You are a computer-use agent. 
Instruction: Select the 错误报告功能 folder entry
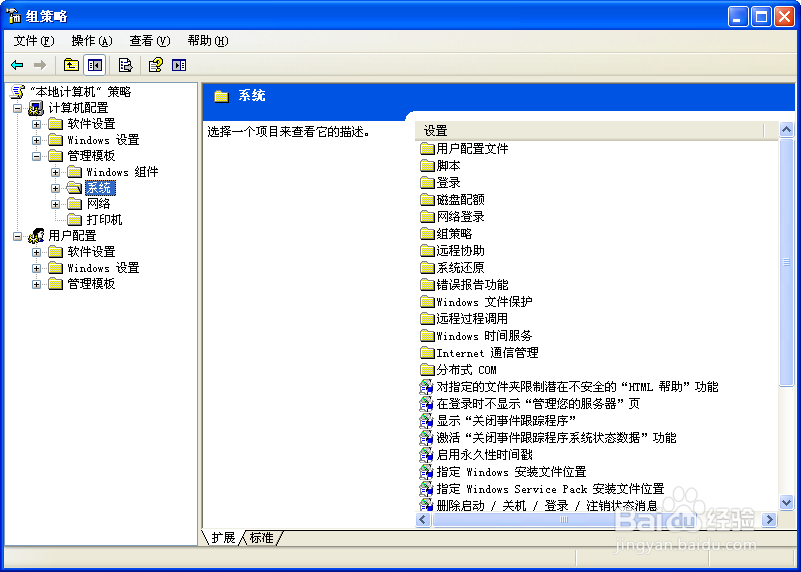pyautogui.click(x=472, y=284)
